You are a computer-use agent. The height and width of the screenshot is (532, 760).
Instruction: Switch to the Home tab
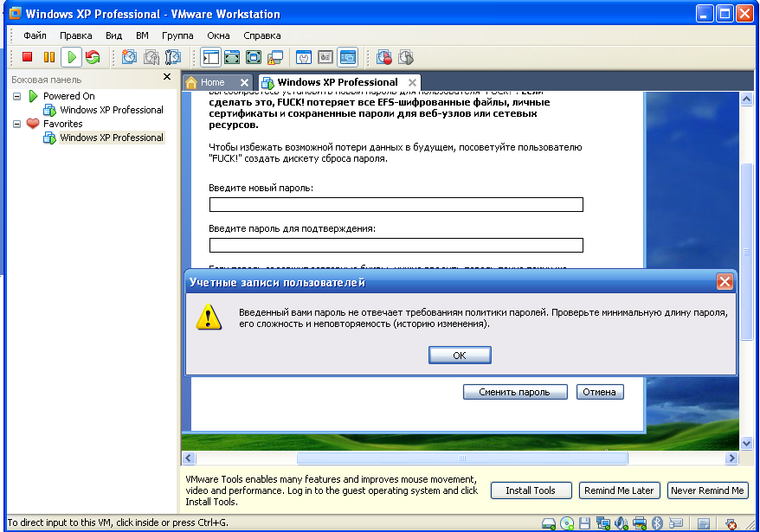(x=212, y=82)
